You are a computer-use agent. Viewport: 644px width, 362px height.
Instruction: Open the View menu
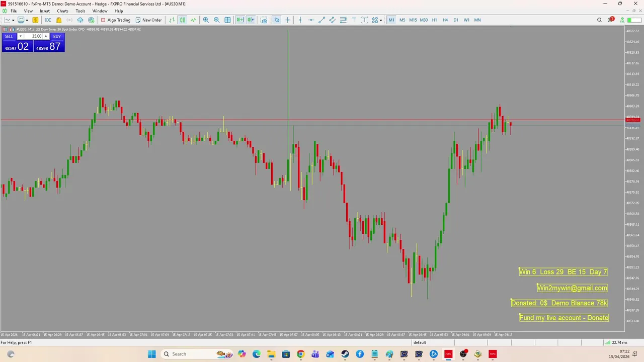28,11
